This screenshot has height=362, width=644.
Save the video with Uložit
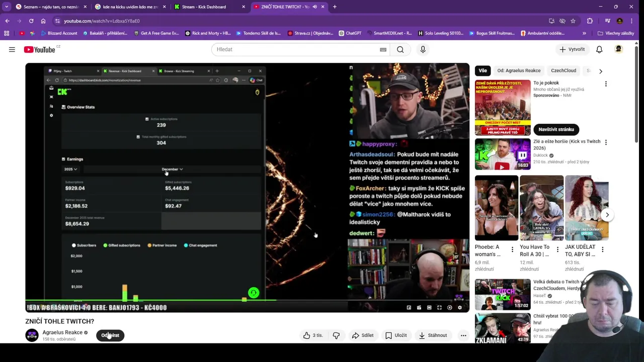(396, 335)
